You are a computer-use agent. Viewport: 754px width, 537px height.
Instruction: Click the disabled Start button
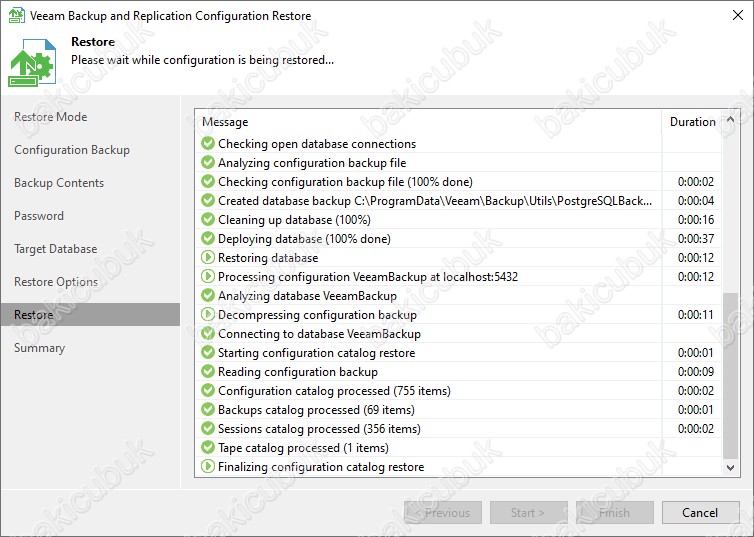[528, 512]
